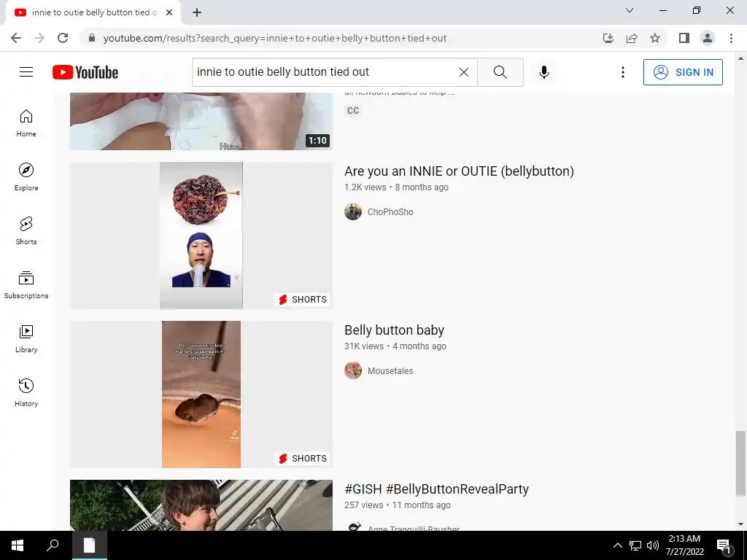Image resolution: width=747 pixels, height=560 pixels.
Task: Bookmark this page with the star
Action: coord(655,38)
